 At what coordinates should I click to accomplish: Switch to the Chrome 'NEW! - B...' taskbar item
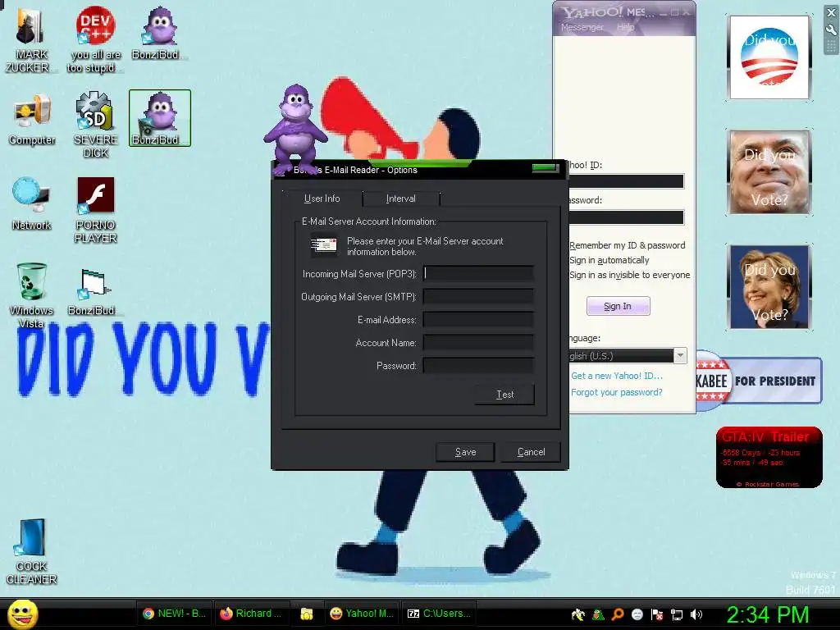point(174,614)
